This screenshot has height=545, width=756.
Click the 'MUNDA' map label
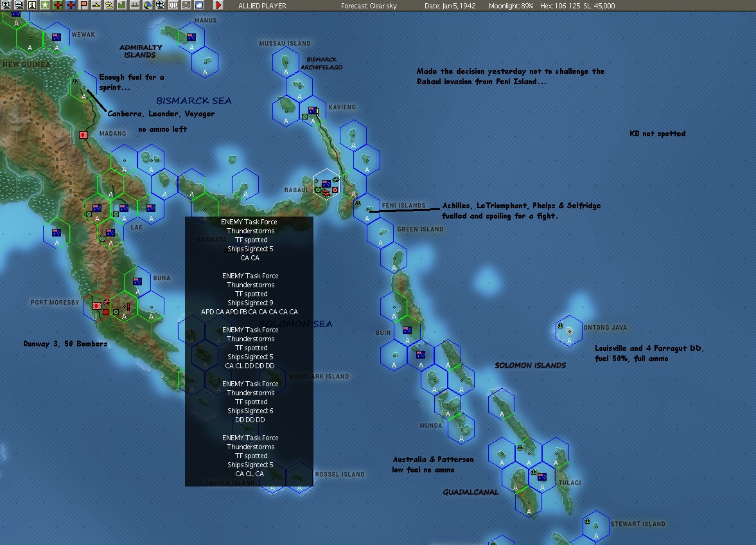pos(431,425)
